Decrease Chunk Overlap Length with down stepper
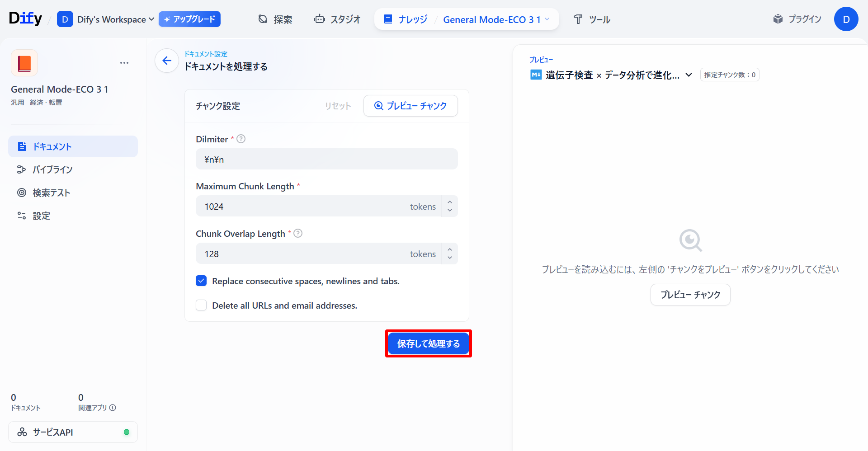This screenshot has width=868, height=451. pyautogui.click(x=450, y=258)
